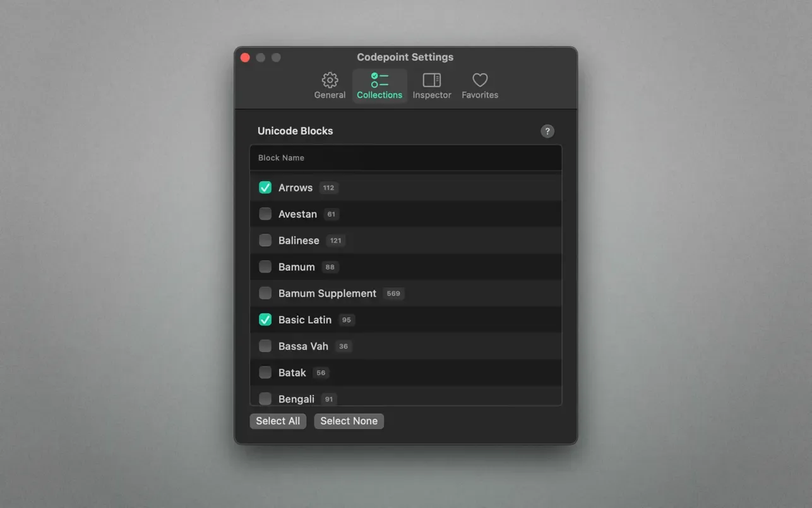
Task: Open the Inspector sidebar panel icon
Action: (432, 80)
